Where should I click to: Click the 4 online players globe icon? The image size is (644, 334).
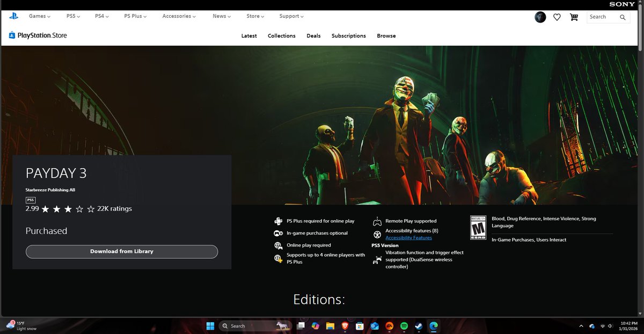tap(279, 258)
